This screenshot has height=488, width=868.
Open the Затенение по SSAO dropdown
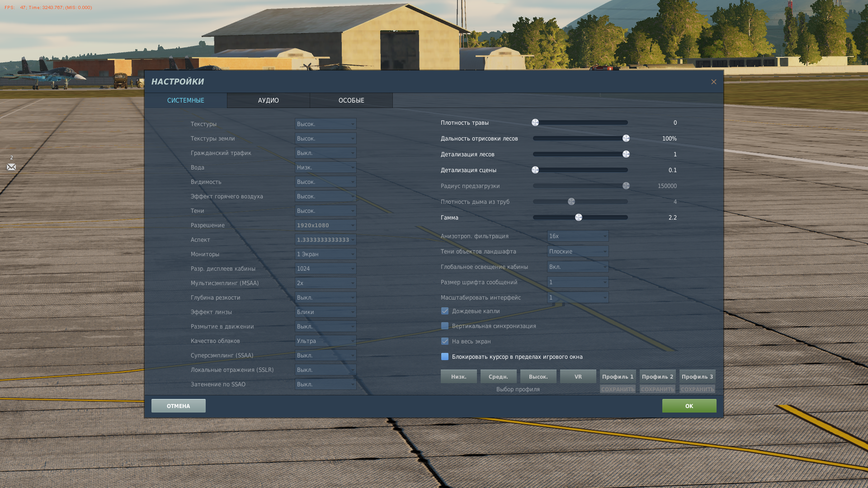[x=325, y=384]
